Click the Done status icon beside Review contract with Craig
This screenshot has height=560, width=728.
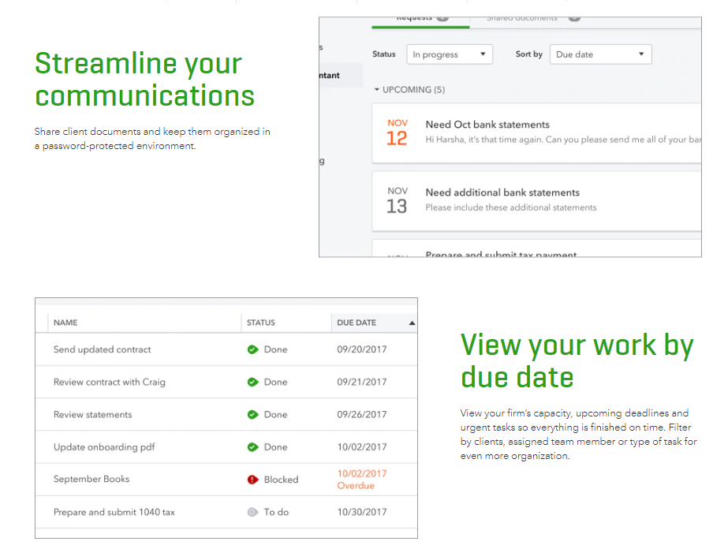click(x=252, y=382)
